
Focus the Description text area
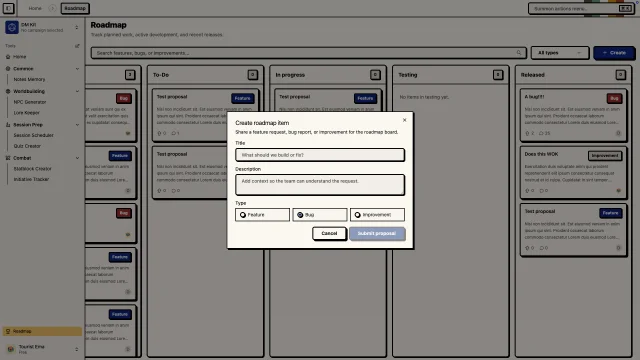click(320, 185)
